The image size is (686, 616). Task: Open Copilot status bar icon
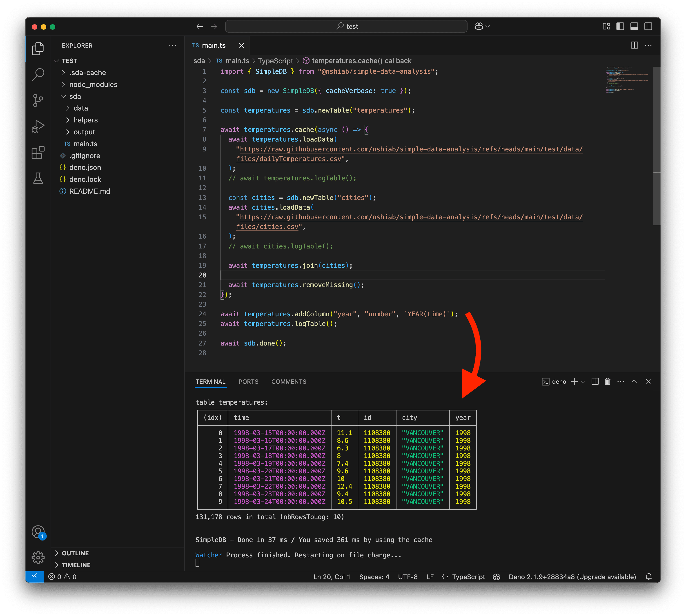pyautogui.click(x=496, y=577)
